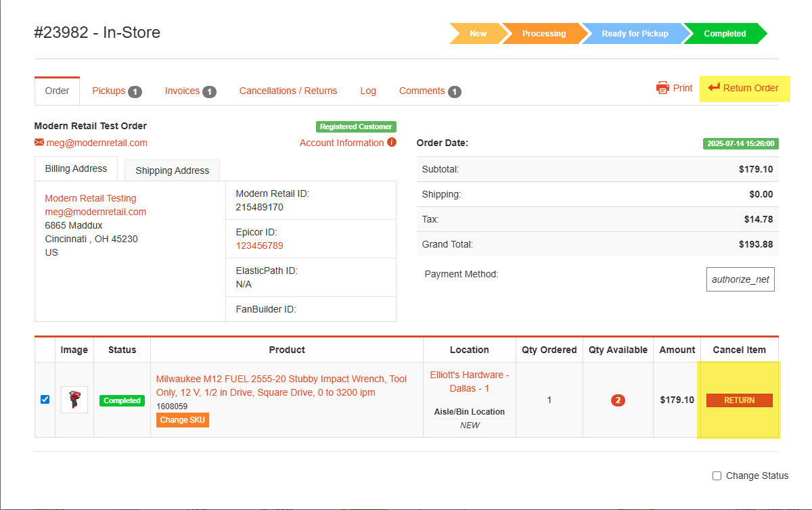Click the Completed step in the progress bar

tap(725, 34)
